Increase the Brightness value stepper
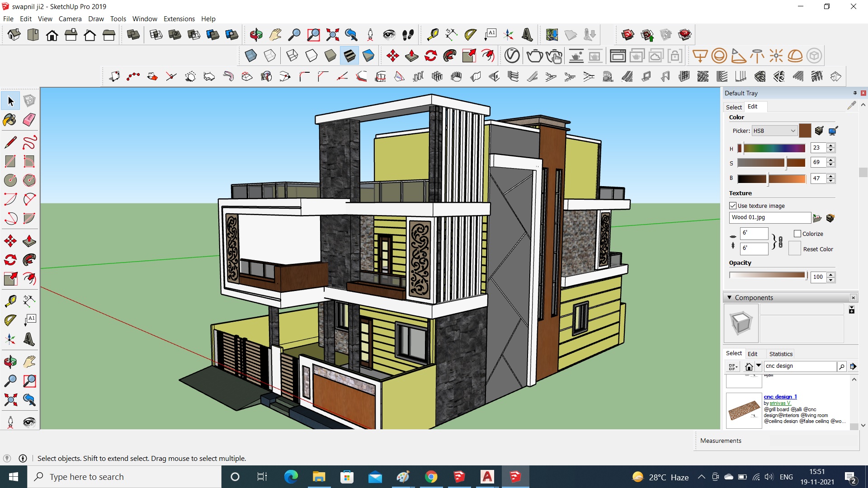Screen dimensions: 868x488 coord(831,176)
